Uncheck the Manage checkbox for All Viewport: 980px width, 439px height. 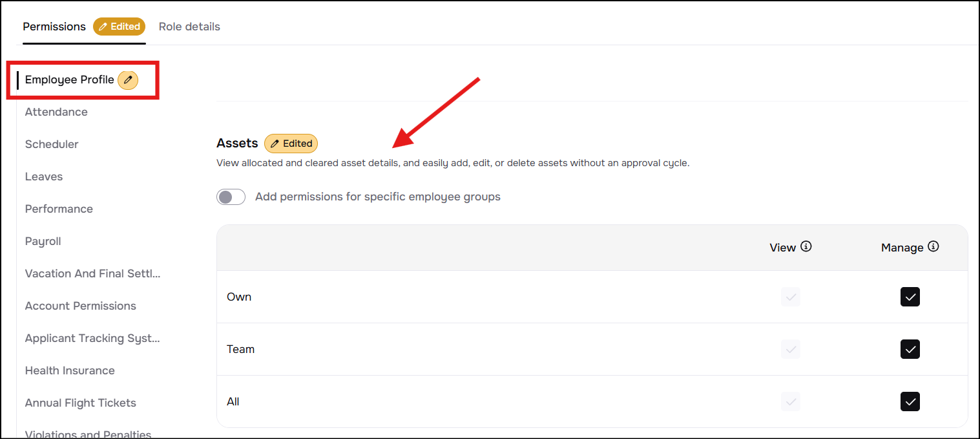point(910,402)
